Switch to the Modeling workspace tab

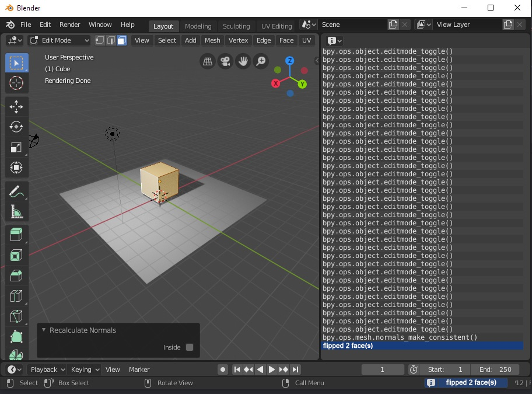click(198, 26)
